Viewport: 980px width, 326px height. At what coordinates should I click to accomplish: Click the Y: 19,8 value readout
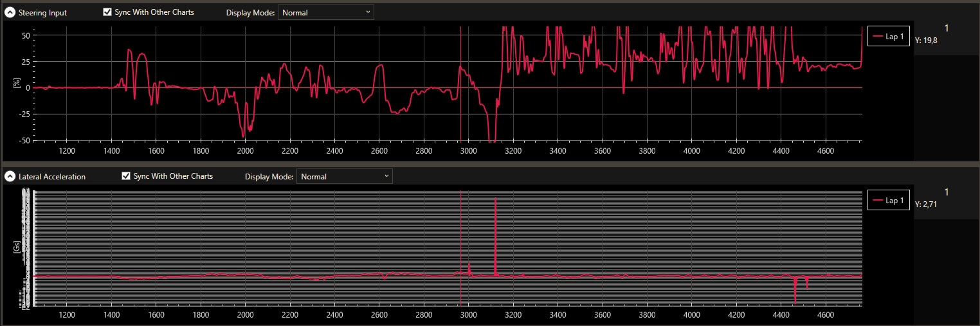[926, 40]
